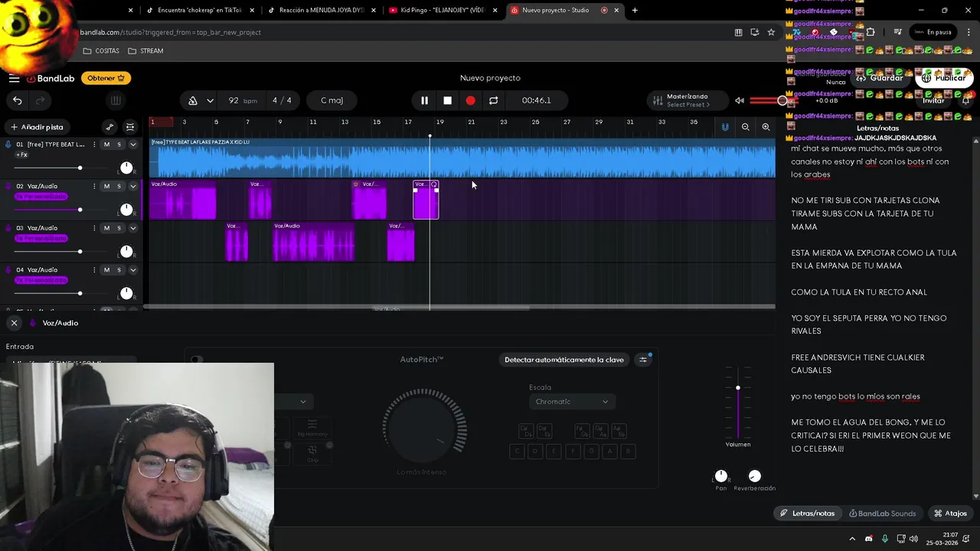The image size is (980, 551).
Task: Open track 02 Fx Personalizado preset
Action: [x=43, y=197]
